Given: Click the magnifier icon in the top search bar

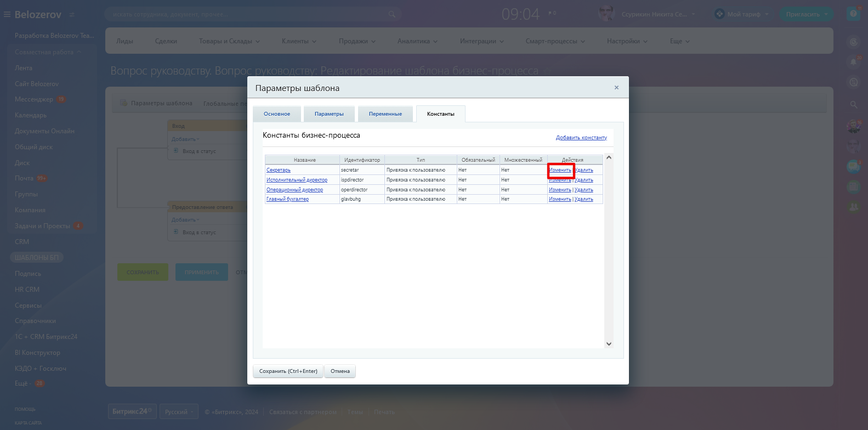Looking at the screenshot, I should 392,14.
